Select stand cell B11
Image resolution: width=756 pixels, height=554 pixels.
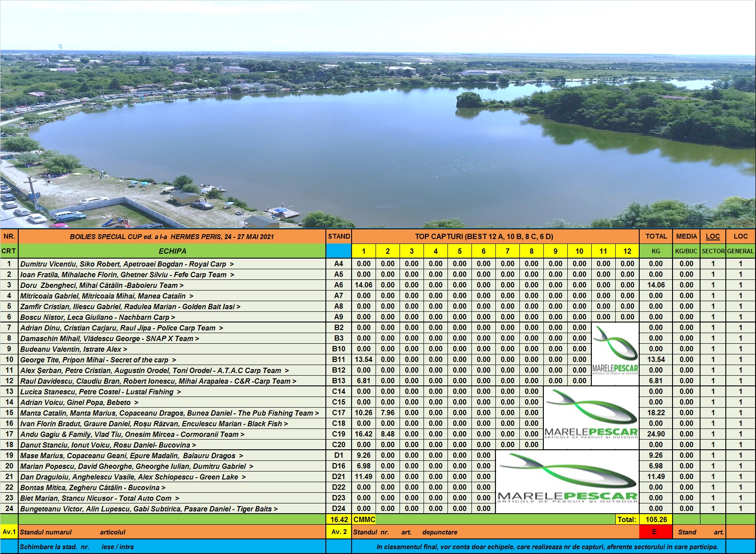point(339,360)
